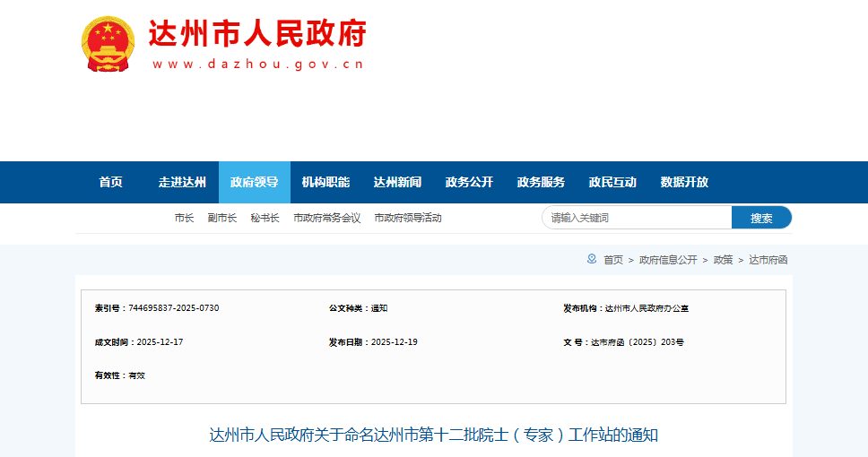Open 市政府常务会议 submenu link
This screenshot has height=457, width=868.
click(326, 218)
